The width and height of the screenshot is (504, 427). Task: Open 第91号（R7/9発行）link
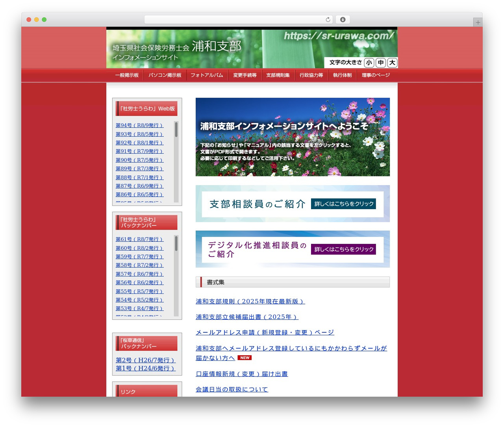coord(139,151)
